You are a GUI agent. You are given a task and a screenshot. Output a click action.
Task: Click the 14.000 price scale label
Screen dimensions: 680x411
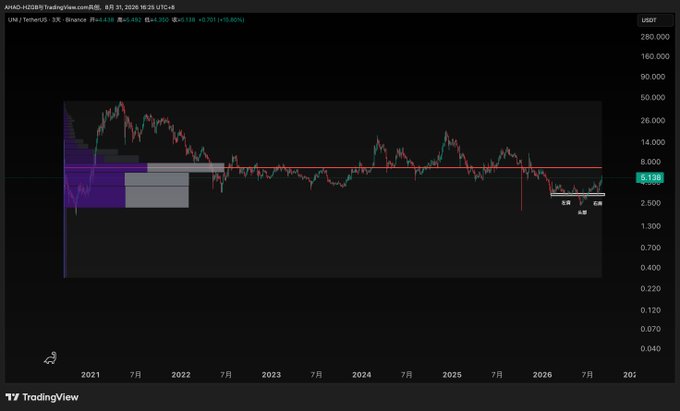pyautogui.click(x=653, y=142)
